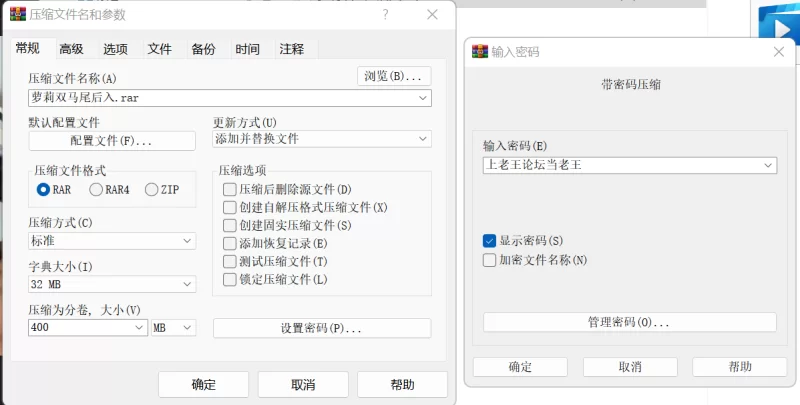Image resolution: width=800 pixels, height=405 pixels.
Task: Close the 压缩文件名和参数 dialog window
Action: 432,14
